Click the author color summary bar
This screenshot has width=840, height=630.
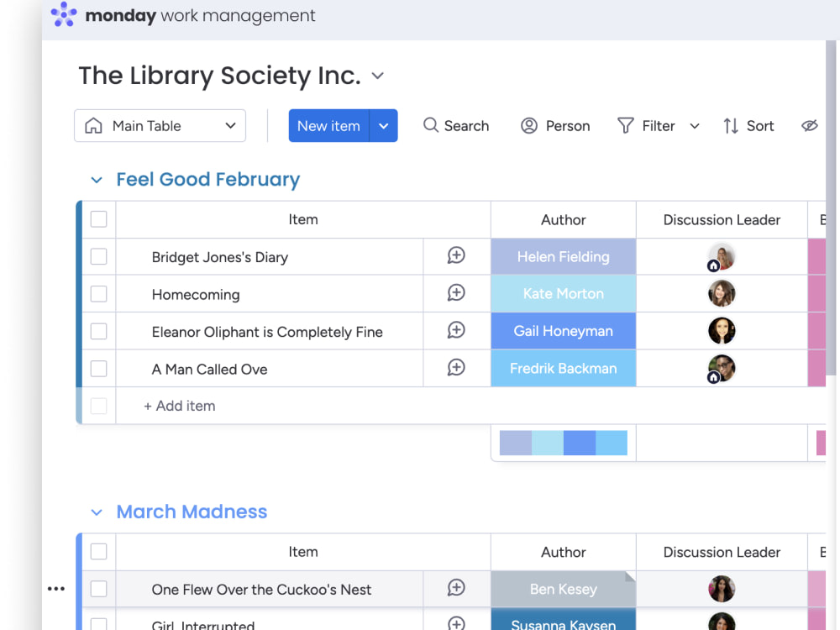(x=564, y=443)
